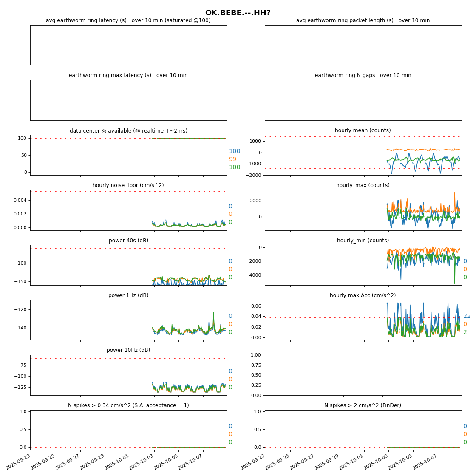Image resolution: width=476 pixels, height=476 pixels.
Task: Click the 'power 10Hz (dB)' subplot title
Action: point(128,350)
